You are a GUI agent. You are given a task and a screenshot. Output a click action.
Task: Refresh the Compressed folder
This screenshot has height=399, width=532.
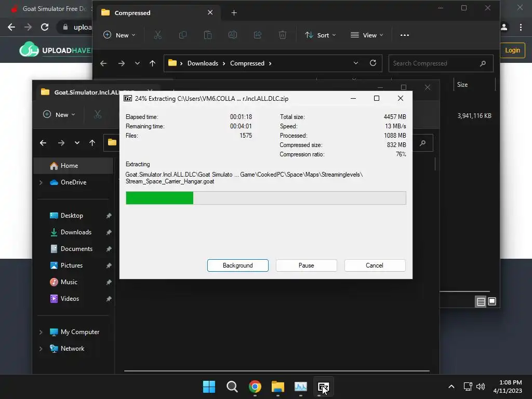373,63
